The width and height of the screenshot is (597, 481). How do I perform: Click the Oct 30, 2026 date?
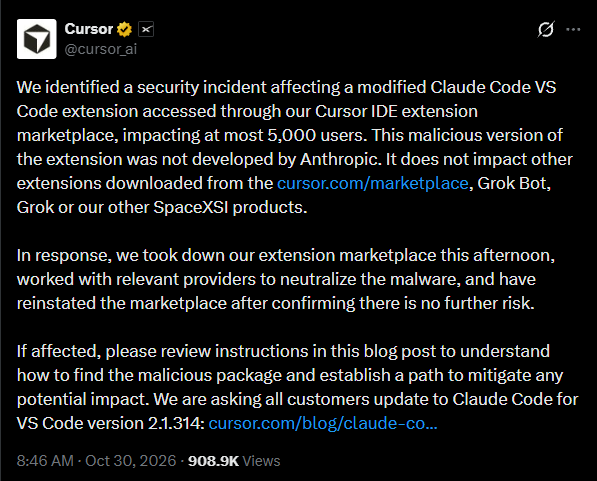pos(131,461)
